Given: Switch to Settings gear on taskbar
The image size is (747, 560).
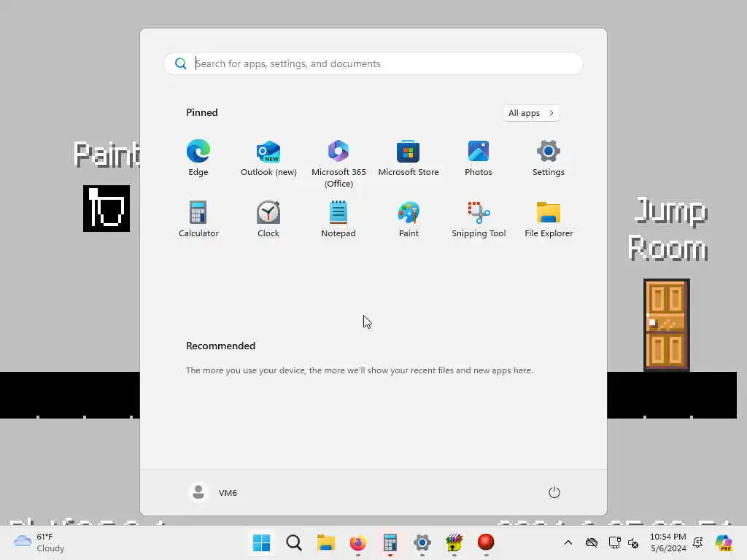Looking at the screenshot, I should (422, 542).
